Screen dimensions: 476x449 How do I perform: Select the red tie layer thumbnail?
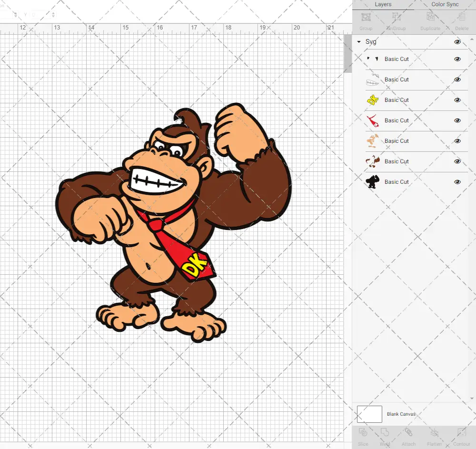coord(373,120)
